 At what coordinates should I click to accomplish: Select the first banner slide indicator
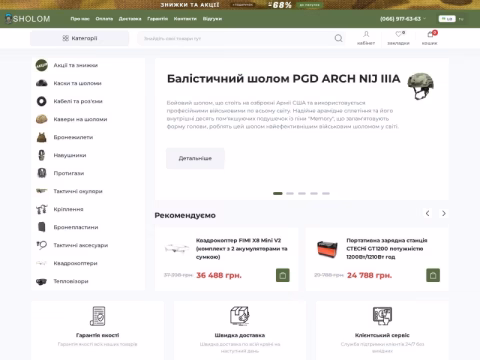pyautogui.click(x=278, y=193)
